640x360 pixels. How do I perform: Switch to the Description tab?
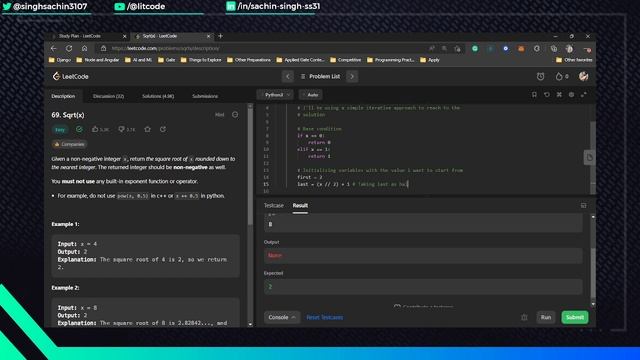click(63, 96)
